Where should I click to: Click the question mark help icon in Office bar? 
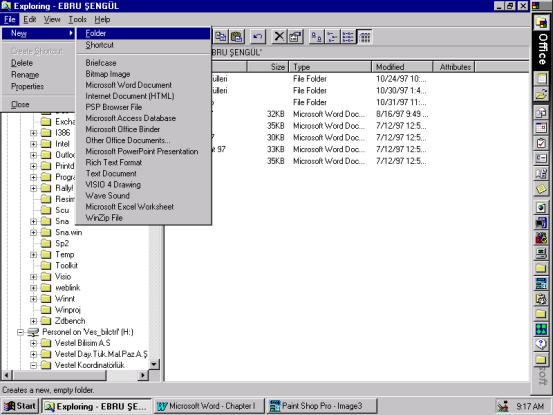click(x=541, y=344)
